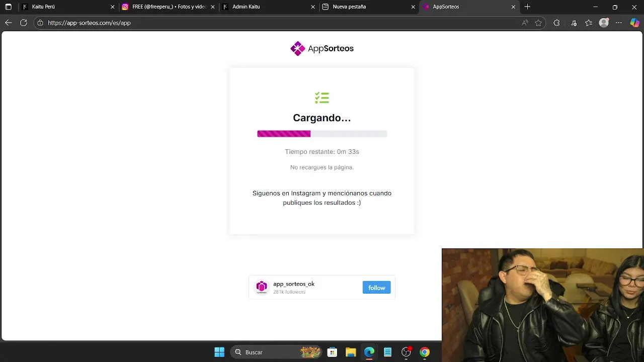The image size is (644, 362).
Task: Click the 'Cargando...' heading
Action: (x=322, y=118)
